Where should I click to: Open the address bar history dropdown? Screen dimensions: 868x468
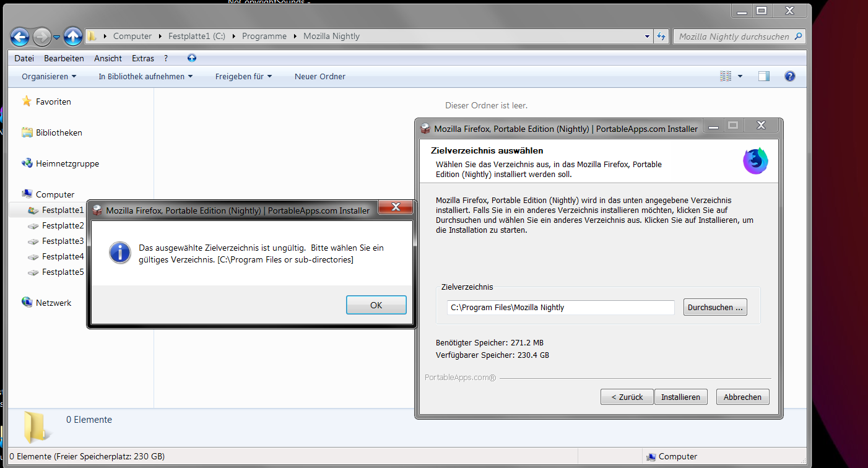[x=647, y=36]
